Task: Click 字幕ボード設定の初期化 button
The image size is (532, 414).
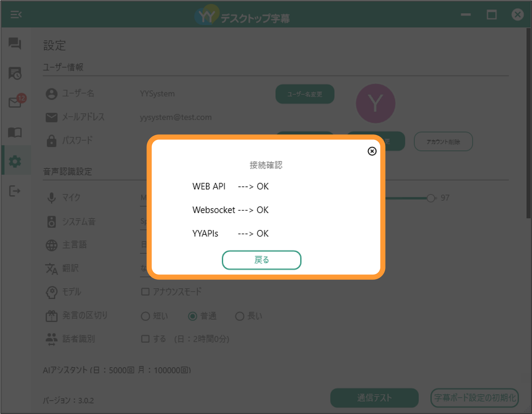Action: [x=474, y=398]
